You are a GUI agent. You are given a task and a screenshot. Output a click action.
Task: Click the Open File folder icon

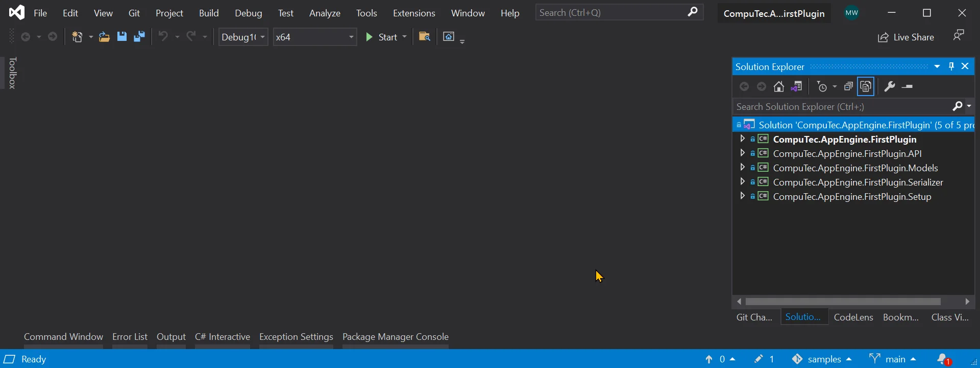pos(104,37)
